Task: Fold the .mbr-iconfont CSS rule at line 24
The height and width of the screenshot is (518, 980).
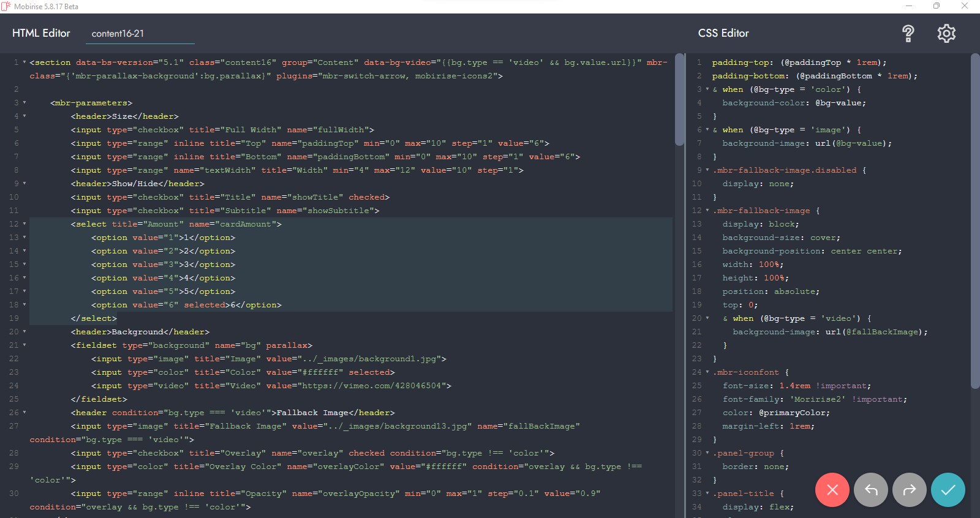Action: pyautogui.click(x=707, y=372)
